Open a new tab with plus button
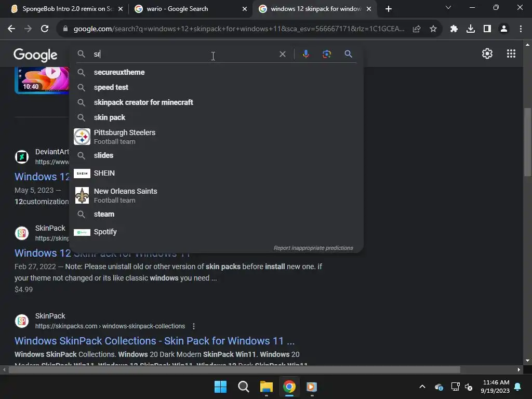Image resolution: width=532 pixels, height=399 pixels. point(389,9)
